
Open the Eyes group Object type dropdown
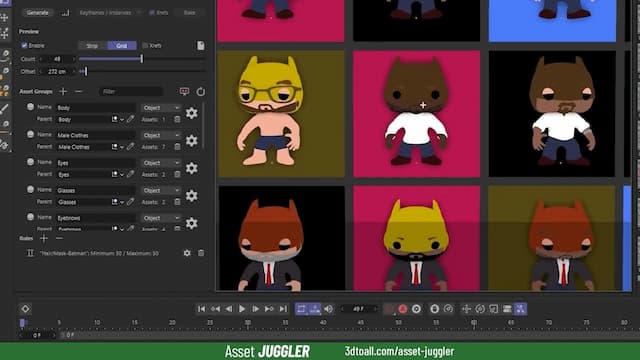point(161,163)
